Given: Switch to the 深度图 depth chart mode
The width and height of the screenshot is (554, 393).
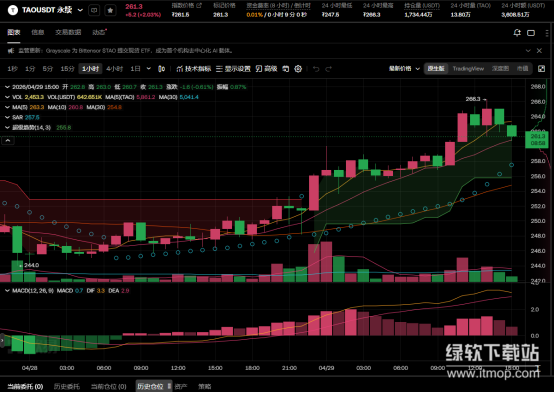Looking at the screenshot, I should tap(500, 69).
